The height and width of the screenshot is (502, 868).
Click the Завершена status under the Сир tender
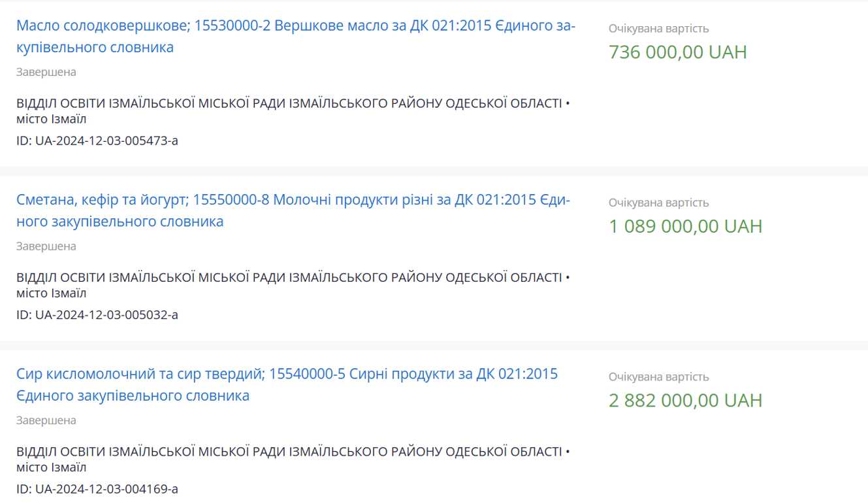46,420
